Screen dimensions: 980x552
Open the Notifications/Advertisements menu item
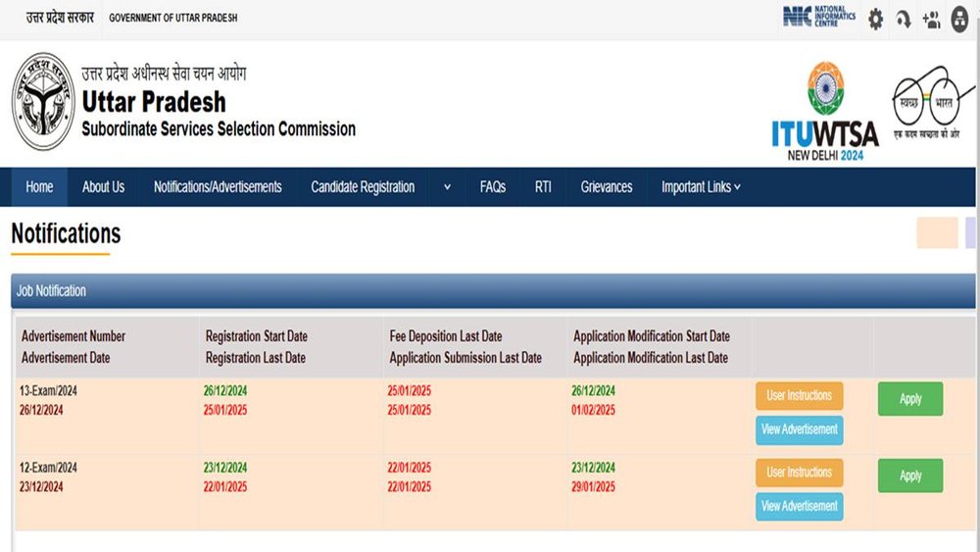click(218, 187)
